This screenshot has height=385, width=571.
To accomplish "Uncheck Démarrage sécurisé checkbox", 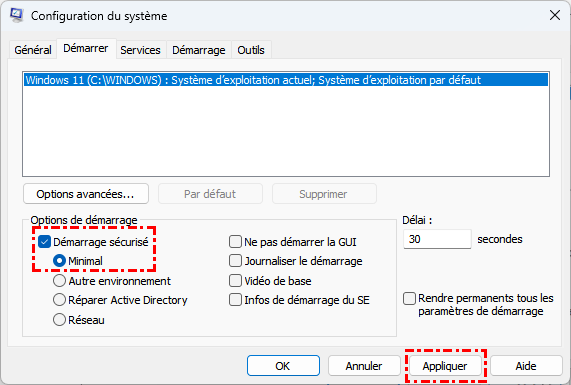I will (44, 242).
